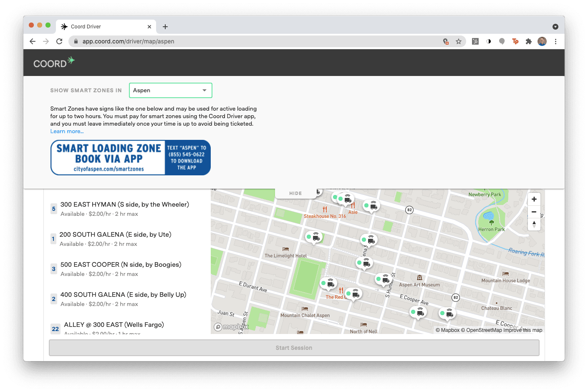Reset map bearing with compass button
588x392 pixels.
(534, 224)
